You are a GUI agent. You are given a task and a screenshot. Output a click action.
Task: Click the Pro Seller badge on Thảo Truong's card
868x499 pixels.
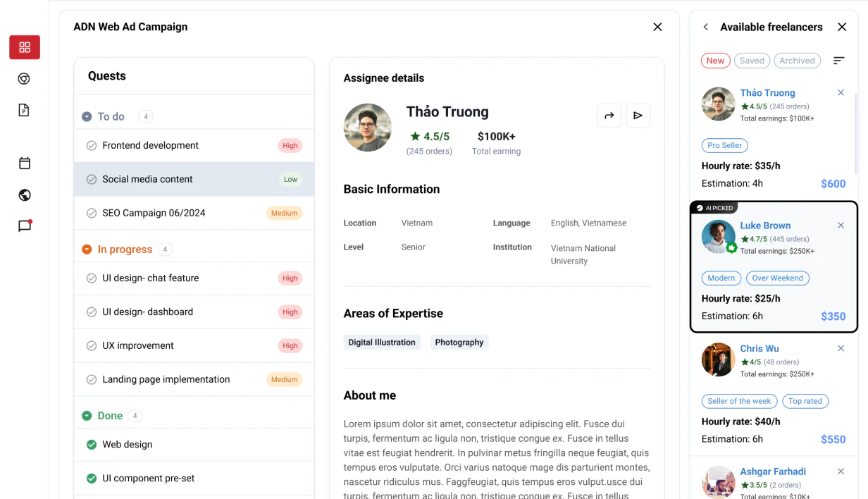point(724,145)
